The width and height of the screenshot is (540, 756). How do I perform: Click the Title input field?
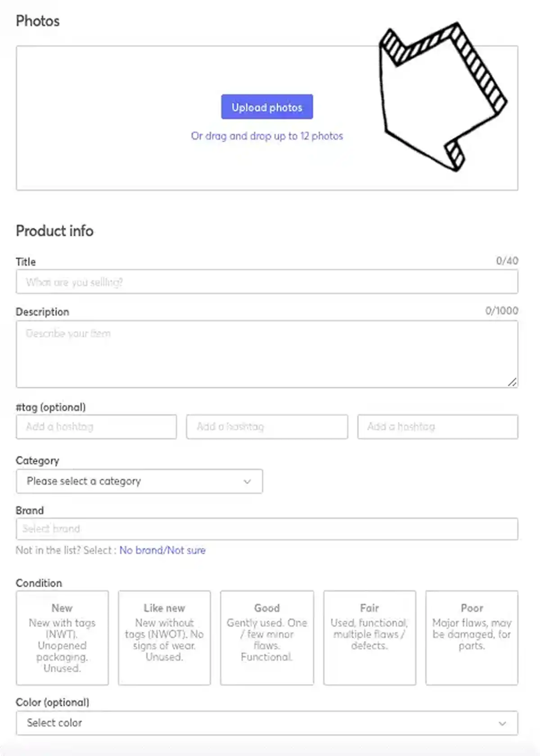[x=267, y=282]
